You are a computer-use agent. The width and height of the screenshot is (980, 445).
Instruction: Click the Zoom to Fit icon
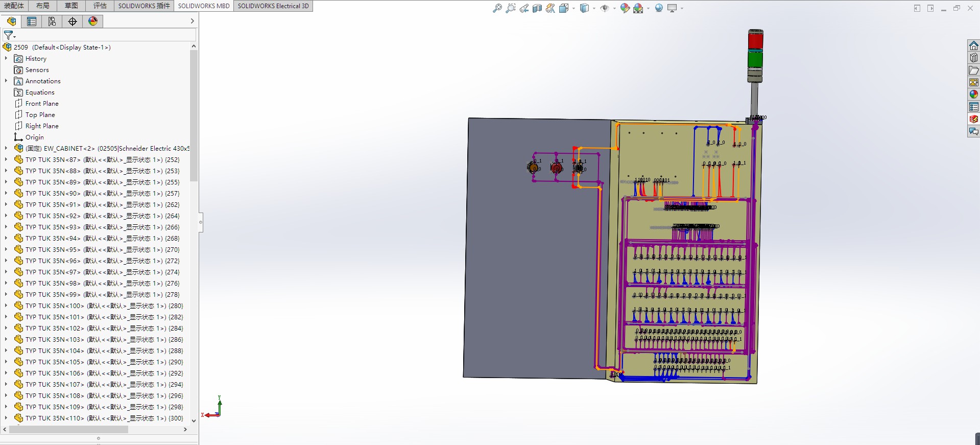click(x=497, y=8)
